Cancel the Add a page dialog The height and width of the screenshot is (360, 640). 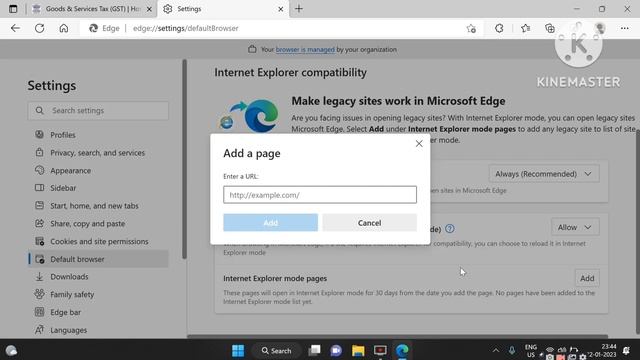point(369,222)
